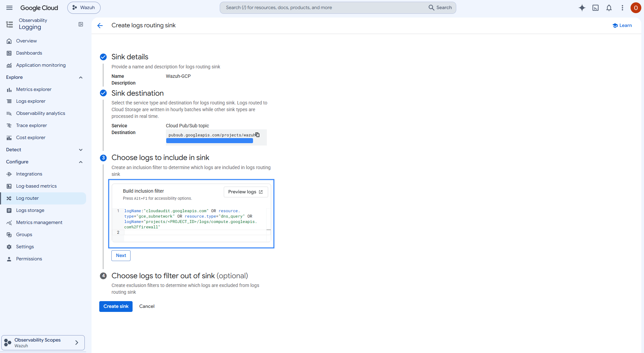Open the Wazuh project selector
Viewport: 644px width, 353px height.
pos(84,8)
